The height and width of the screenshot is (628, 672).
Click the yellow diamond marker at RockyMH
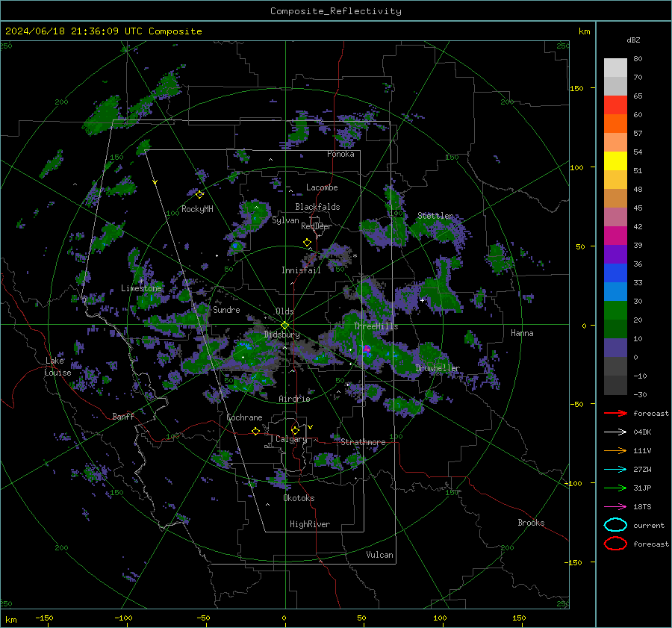199,195
